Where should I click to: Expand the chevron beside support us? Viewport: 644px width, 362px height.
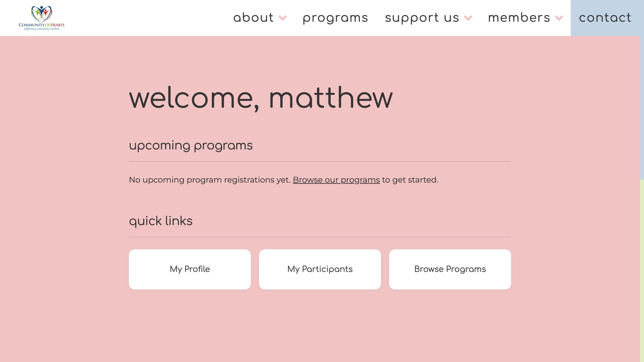point(468,18)
